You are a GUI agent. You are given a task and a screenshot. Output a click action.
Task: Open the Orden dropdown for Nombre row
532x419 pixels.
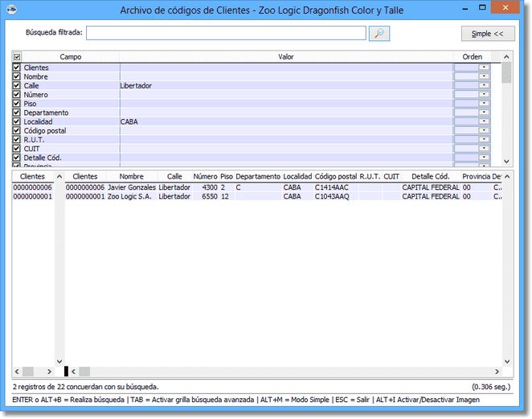(x=484, y=76)
